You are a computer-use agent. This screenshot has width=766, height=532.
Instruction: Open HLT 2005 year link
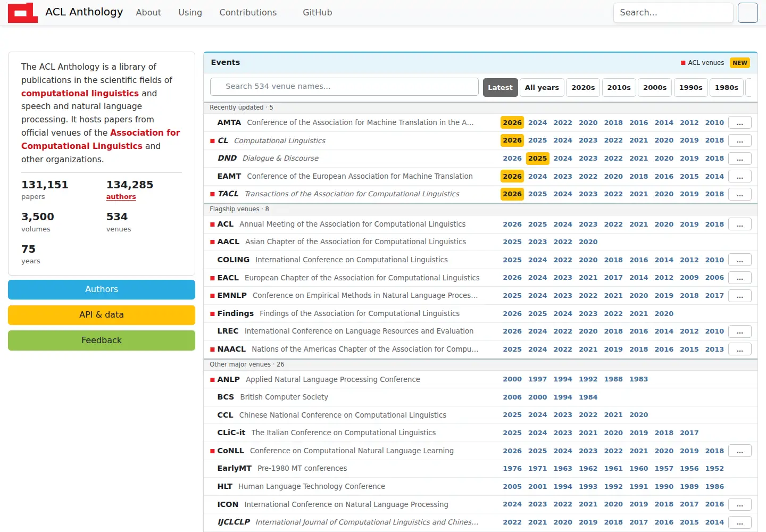coord(512,487)
